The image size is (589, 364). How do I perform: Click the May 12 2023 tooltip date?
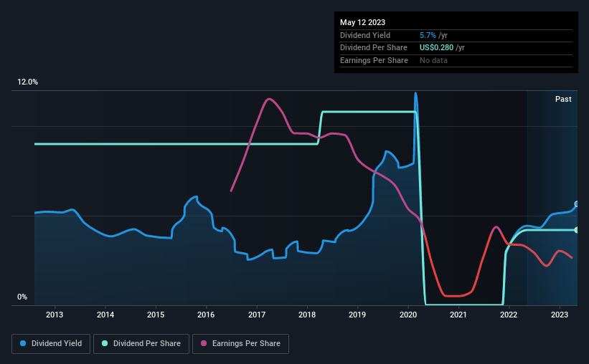pyautogui.click(x=362, y=22)
